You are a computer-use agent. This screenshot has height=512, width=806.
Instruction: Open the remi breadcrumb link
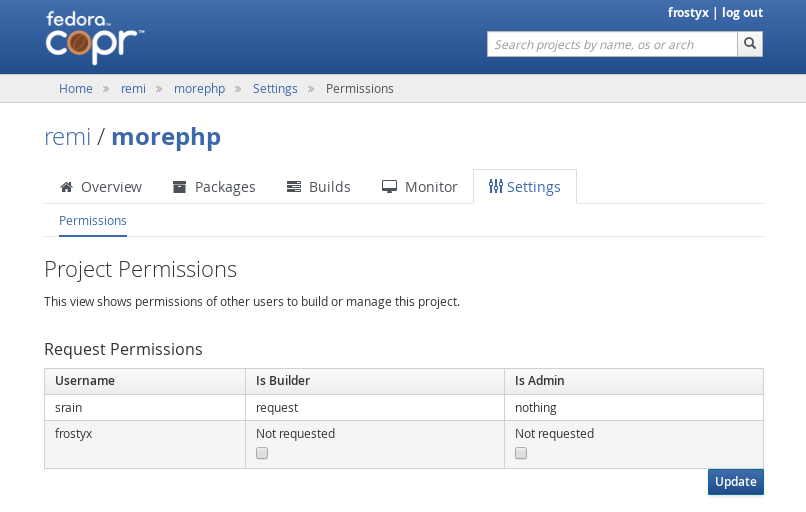[133, 88]
